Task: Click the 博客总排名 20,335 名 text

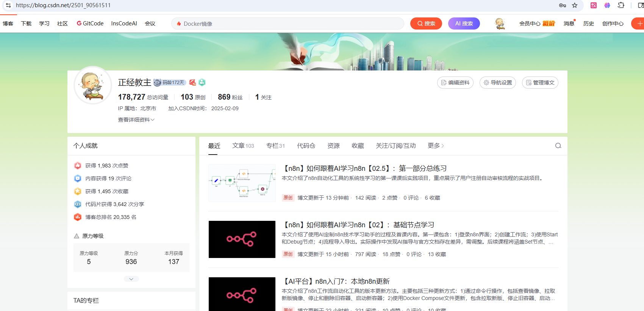Action: 111,217
